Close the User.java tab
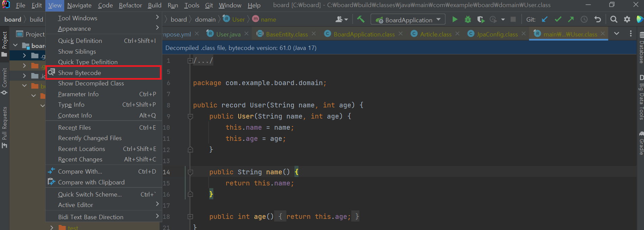 tap(246, 33)
